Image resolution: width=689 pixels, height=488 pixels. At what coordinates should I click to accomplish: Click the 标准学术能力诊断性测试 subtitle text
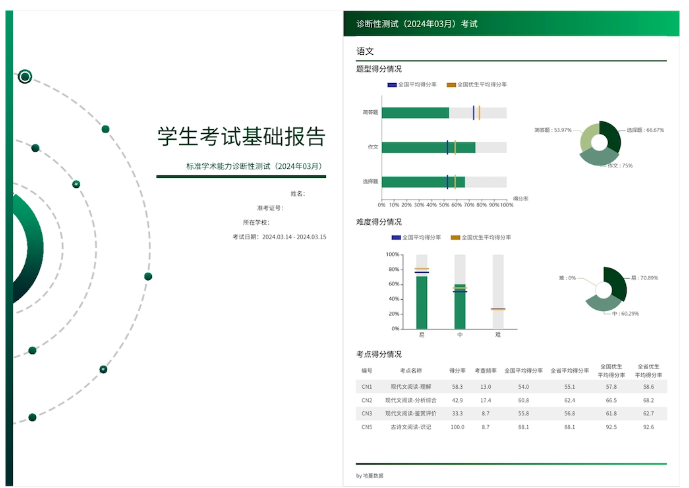click(x=255, y=166)
